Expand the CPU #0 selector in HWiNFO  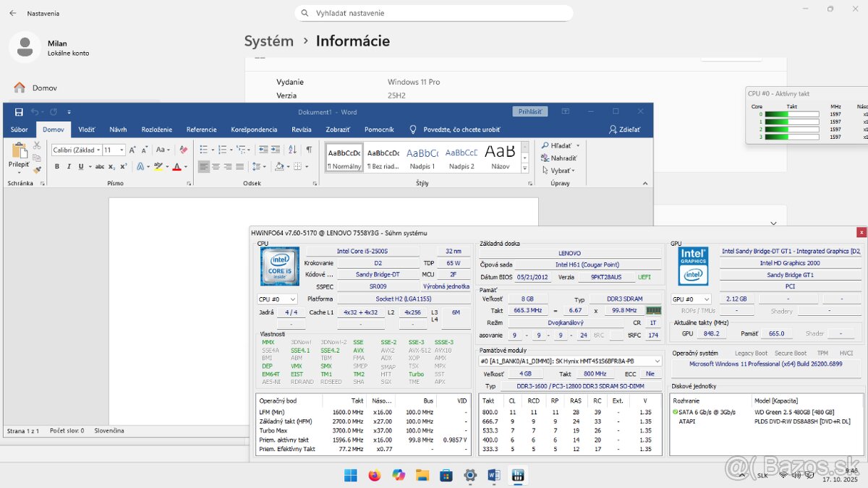coord(277,299)
